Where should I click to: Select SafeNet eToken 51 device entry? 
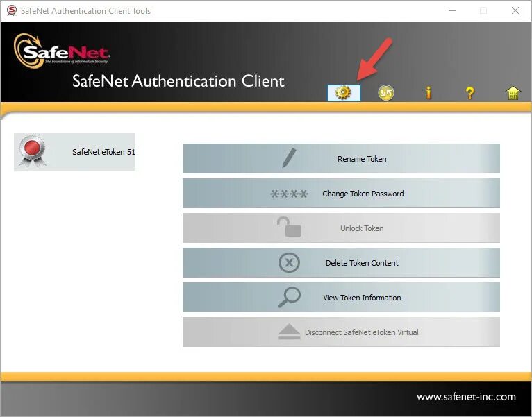(x=74, y=152)
